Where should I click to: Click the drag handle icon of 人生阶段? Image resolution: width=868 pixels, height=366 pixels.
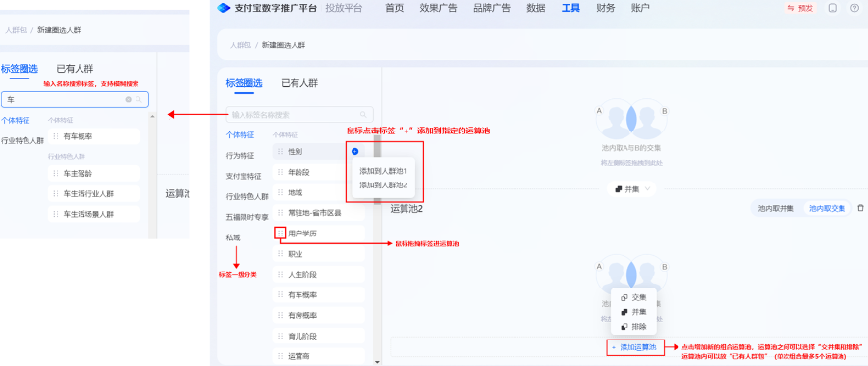tap(280, 274)
